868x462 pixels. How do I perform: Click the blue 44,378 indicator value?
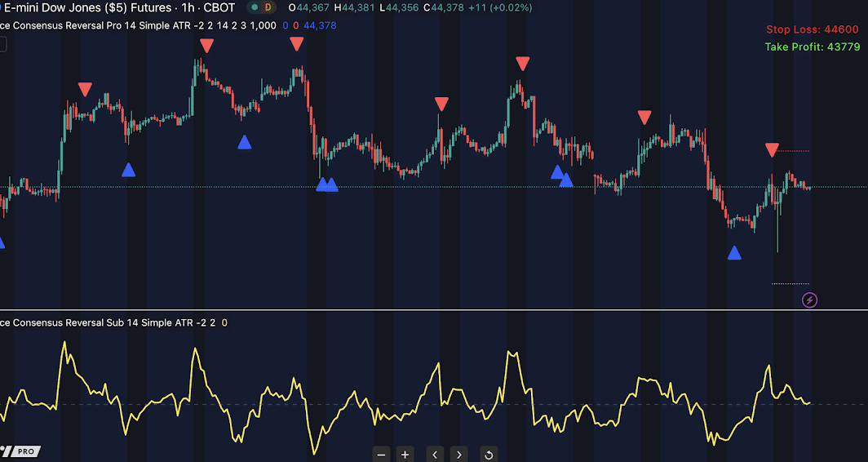320,25
